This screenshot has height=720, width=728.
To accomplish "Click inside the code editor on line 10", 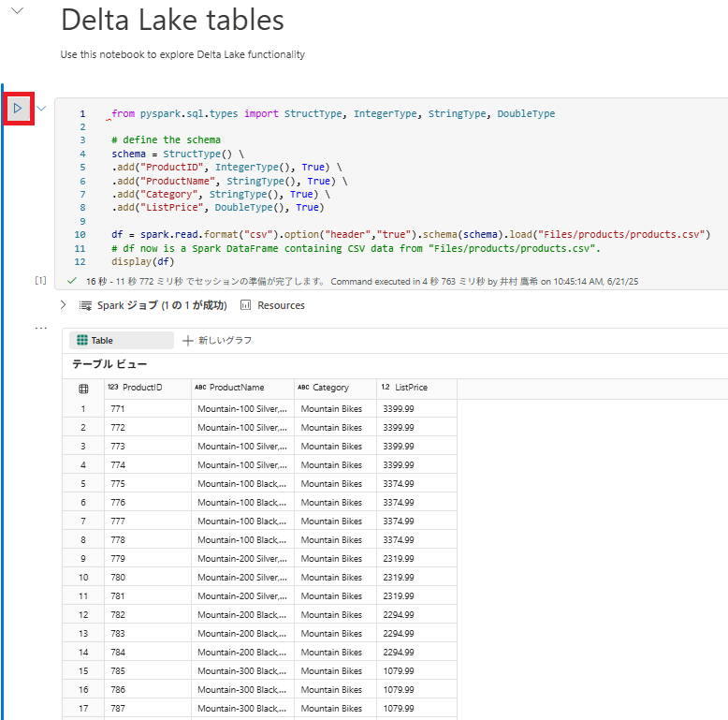I will point(410,234).
